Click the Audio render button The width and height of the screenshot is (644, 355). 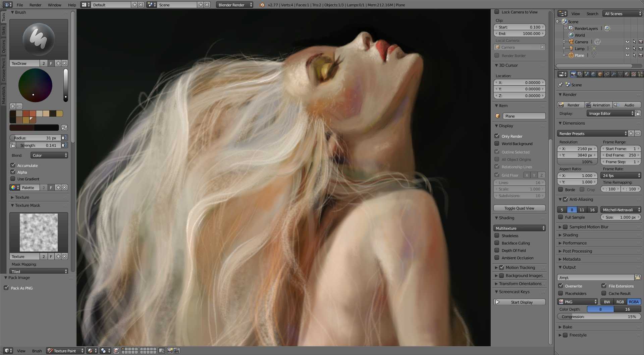627,105
